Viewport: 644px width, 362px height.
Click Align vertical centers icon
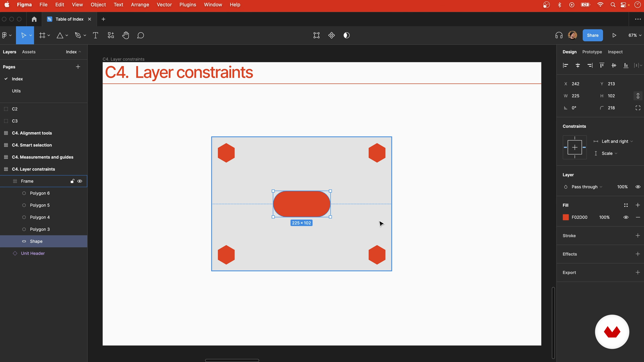614,66
